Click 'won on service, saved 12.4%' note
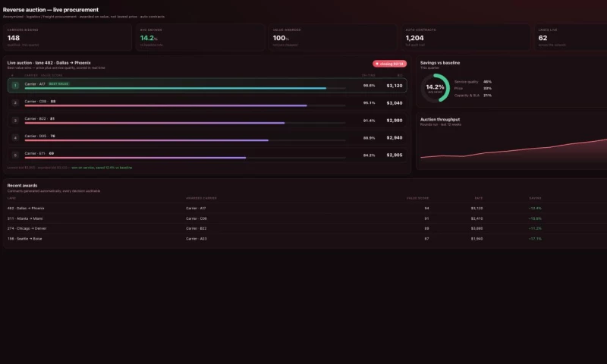 pyautogui.click(x=102, y=168)
